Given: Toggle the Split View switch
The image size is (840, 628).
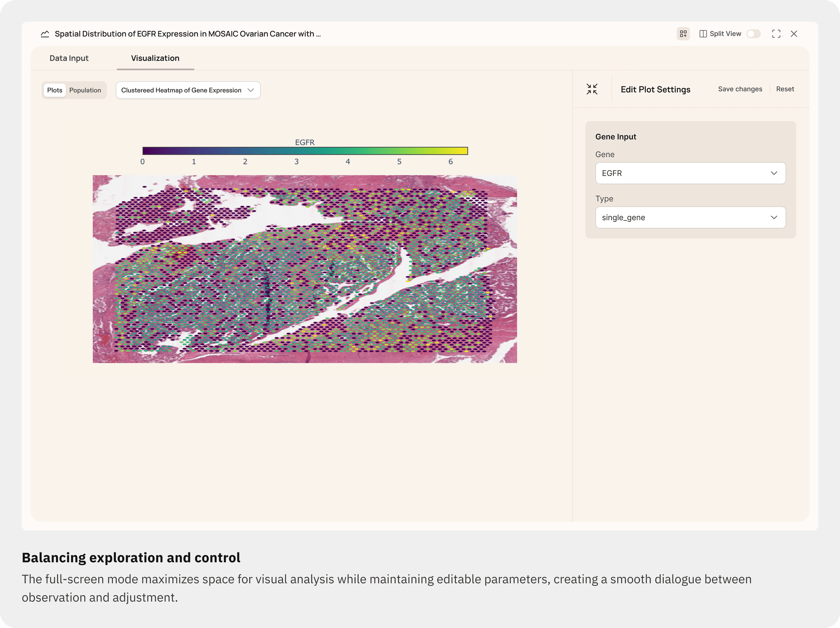Looking at the screenshot, I should click(753, 34).
